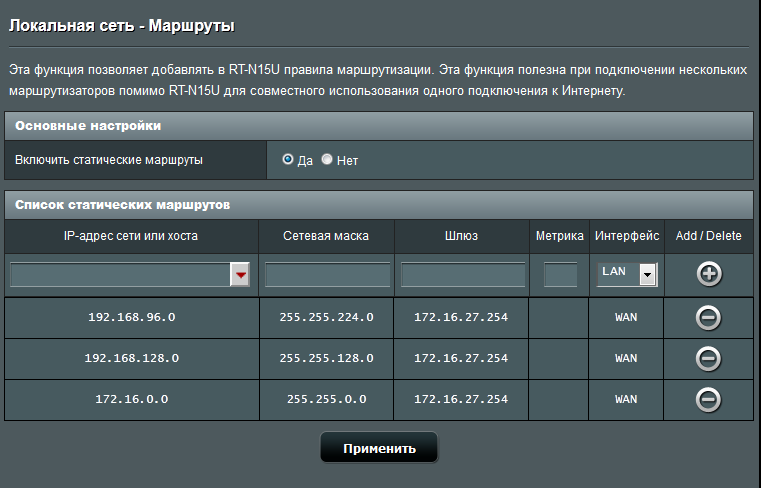Select "Да" to enable static routes

click(x=289, y=159)
